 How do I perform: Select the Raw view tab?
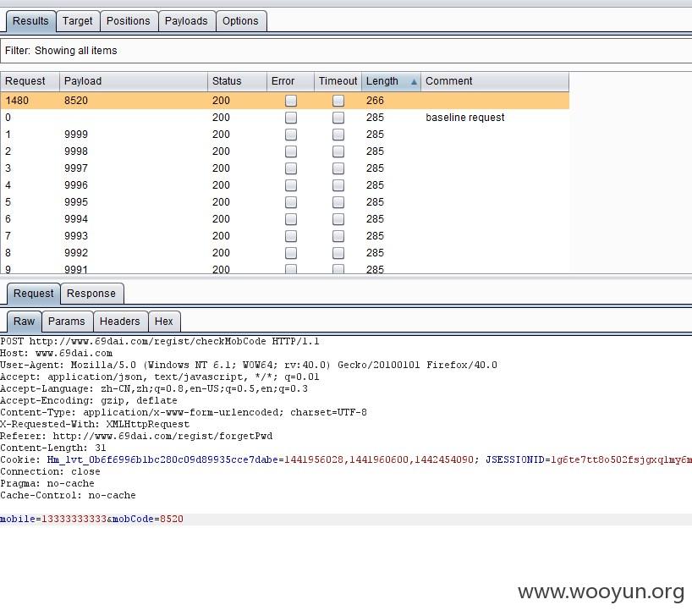click(x=25, y=322)
